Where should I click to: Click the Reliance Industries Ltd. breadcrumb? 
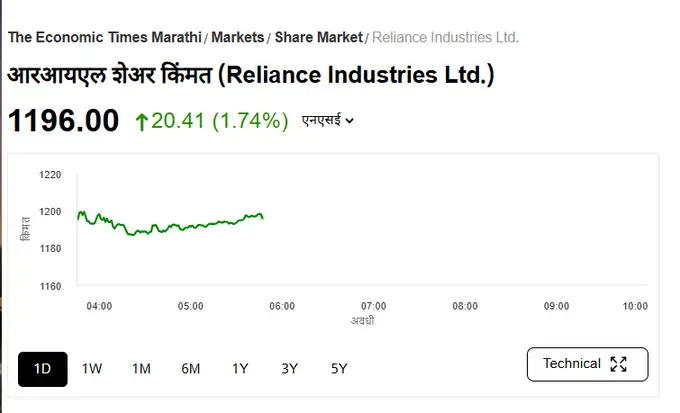click(445, 37)
